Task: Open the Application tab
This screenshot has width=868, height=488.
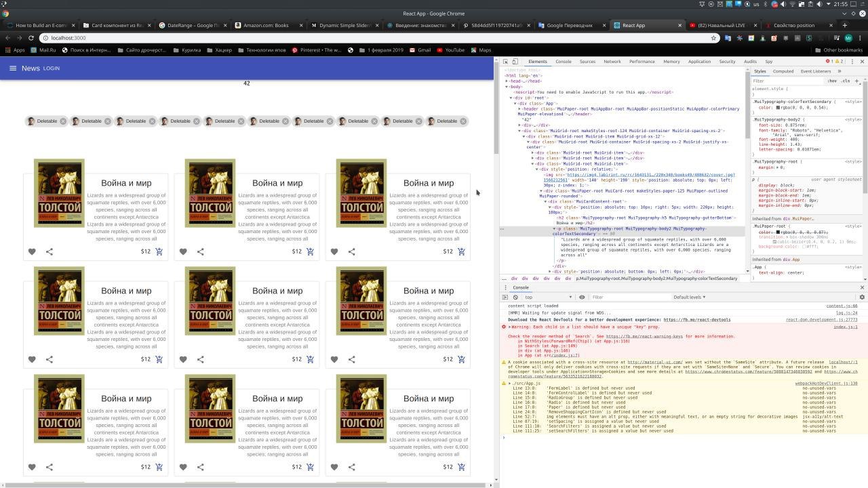Action: point(699,62)
